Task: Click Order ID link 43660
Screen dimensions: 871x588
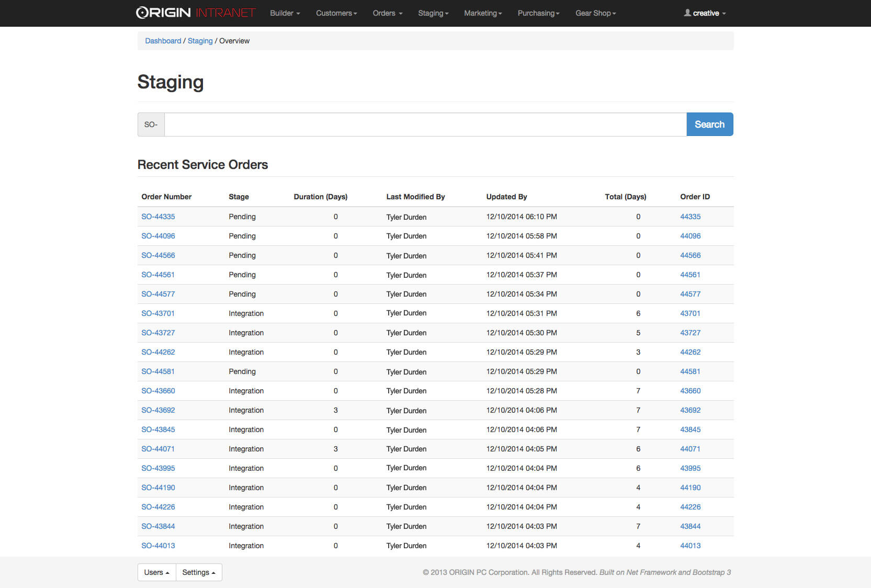Action: [690, 391]
